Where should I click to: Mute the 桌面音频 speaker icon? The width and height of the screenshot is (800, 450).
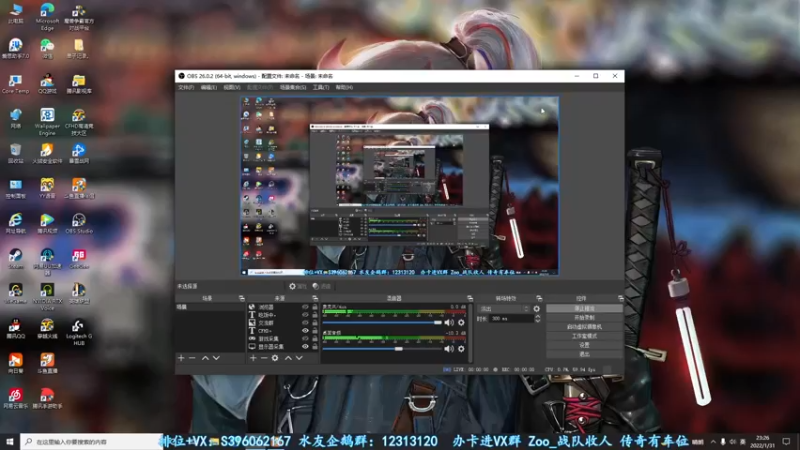tap(448, 349)
